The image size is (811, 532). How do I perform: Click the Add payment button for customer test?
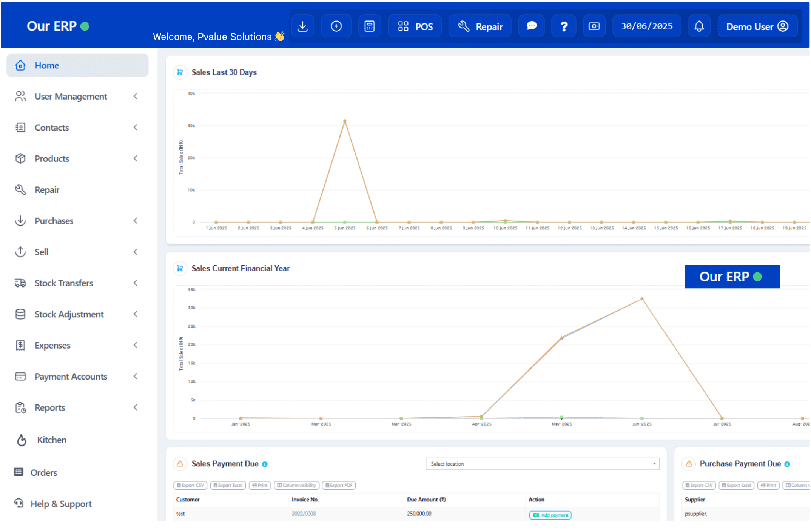[x=550, y=515]
